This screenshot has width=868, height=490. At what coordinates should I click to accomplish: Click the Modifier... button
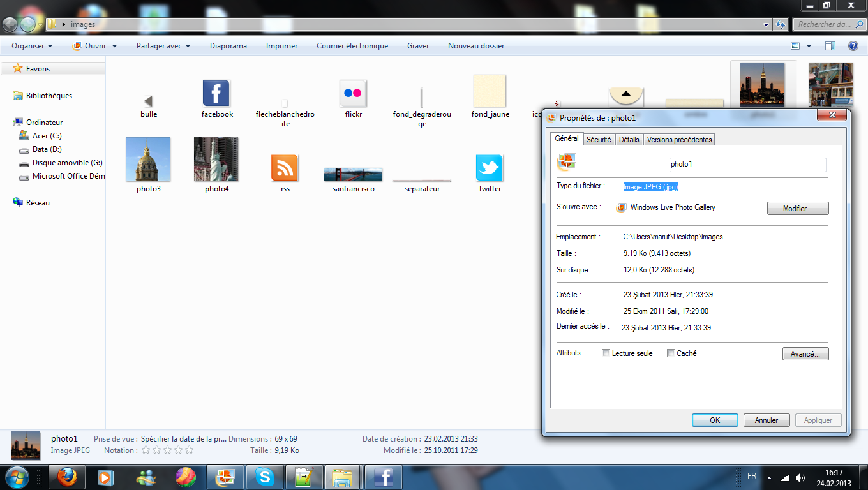[797, 209]
